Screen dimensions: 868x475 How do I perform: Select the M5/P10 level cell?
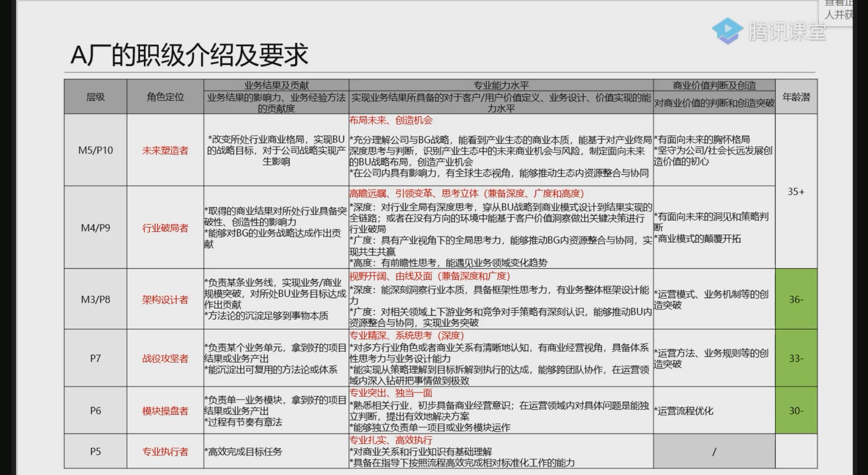click(x=95, y=150)
